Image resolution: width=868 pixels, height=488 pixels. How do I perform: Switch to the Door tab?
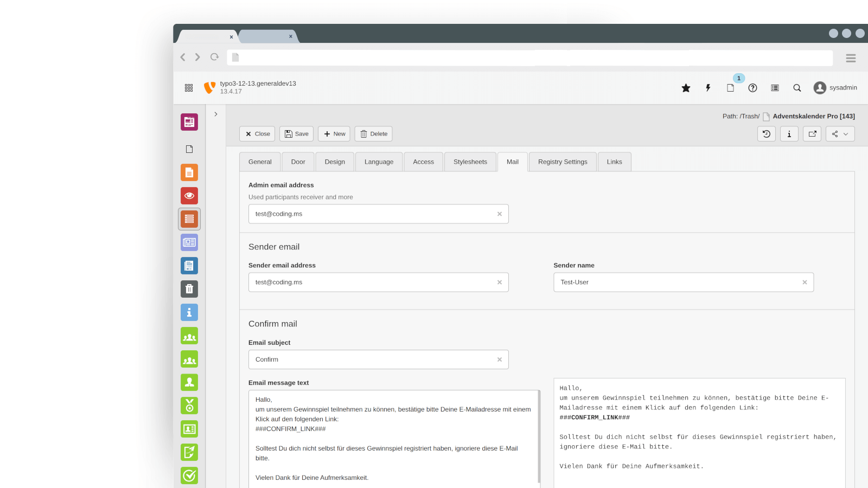(298, 162)
